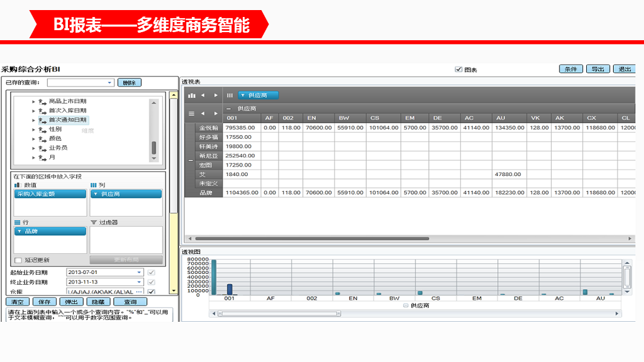Click the left arrow navigation icon above the pivot table
Screen dimensions: 644x362
(203, 96)
